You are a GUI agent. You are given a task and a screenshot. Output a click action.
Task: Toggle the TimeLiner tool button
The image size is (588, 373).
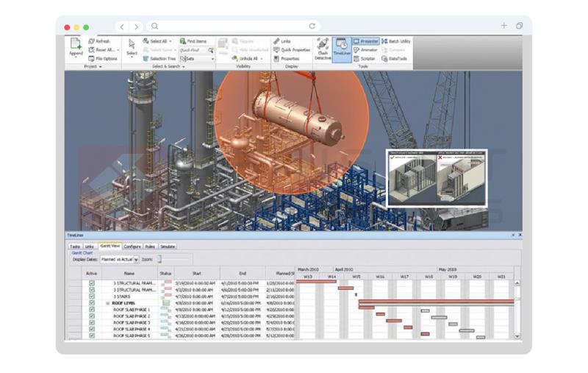342,49
